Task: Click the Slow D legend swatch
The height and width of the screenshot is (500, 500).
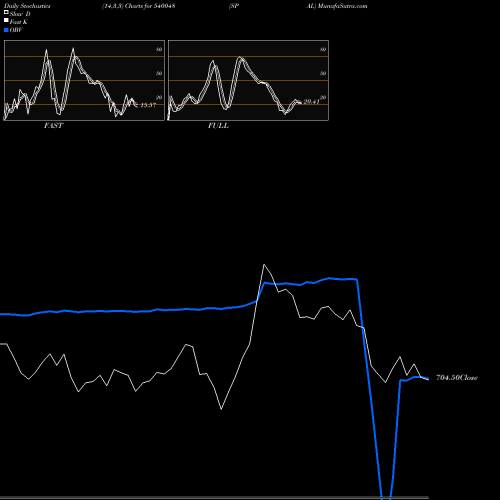Action: (6, 13)
